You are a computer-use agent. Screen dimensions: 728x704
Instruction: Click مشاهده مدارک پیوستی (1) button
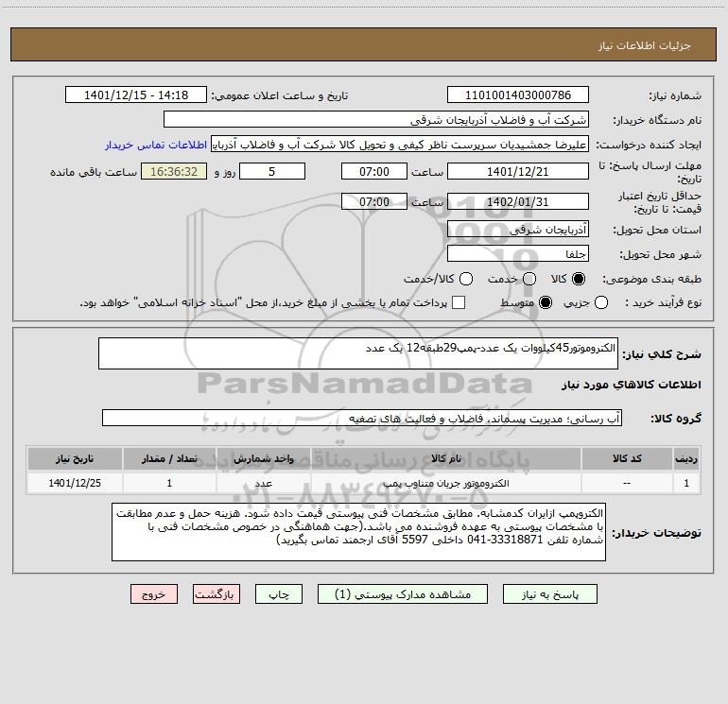(x=403, y=594)
